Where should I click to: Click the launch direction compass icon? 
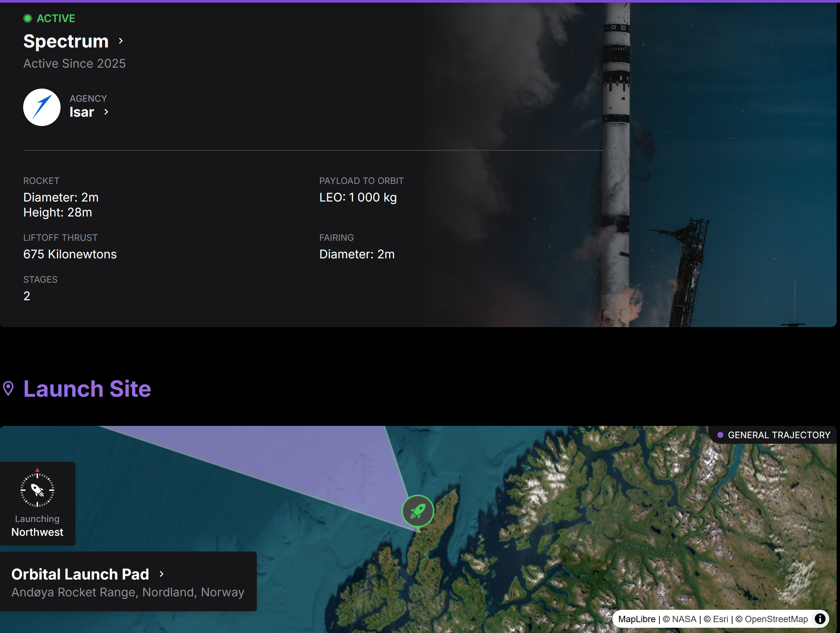37,490
